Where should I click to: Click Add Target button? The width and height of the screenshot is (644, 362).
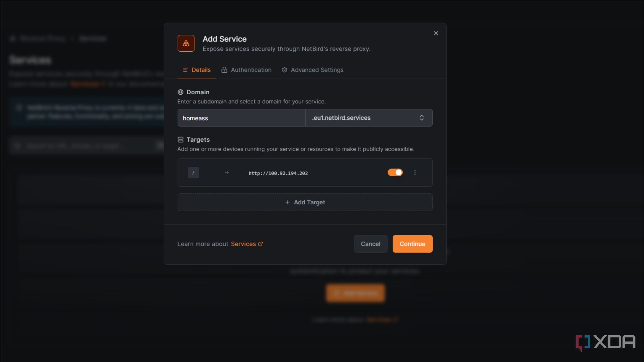click(305, 202)
